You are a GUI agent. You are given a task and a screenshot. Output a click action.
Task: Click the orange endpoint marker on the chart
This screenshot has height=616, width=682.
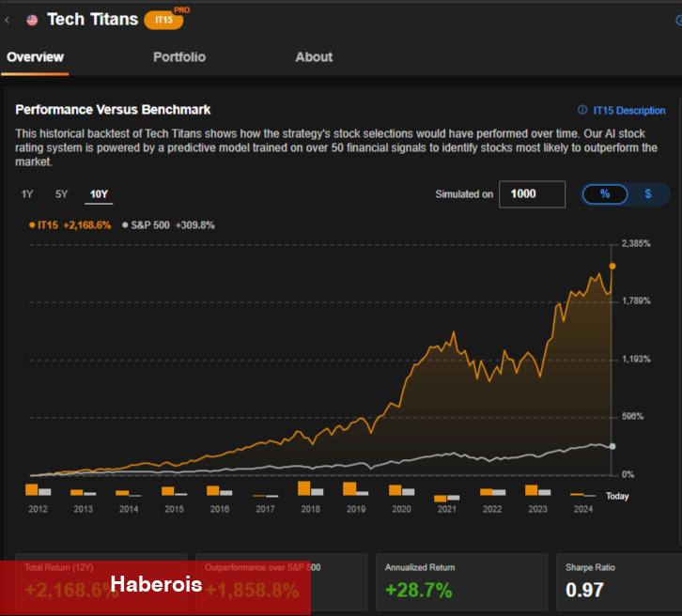[x=612, y=266]
